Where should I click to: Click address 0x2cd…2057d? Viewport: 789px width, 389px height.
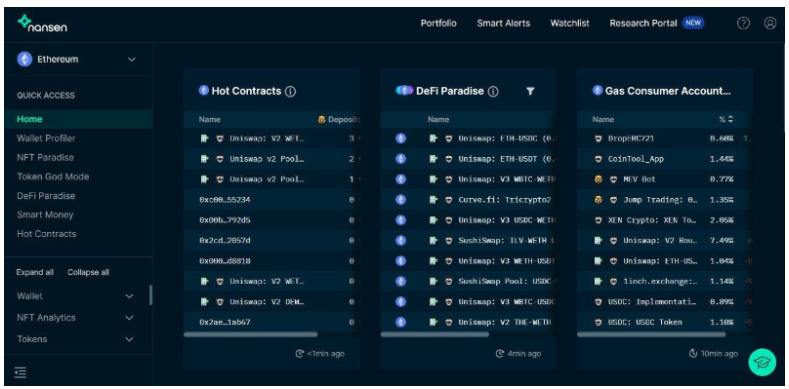coord(224,241)
